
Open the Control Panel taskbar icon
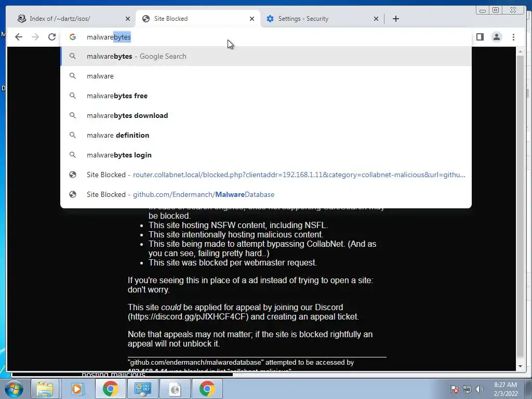tap(142, 389)
